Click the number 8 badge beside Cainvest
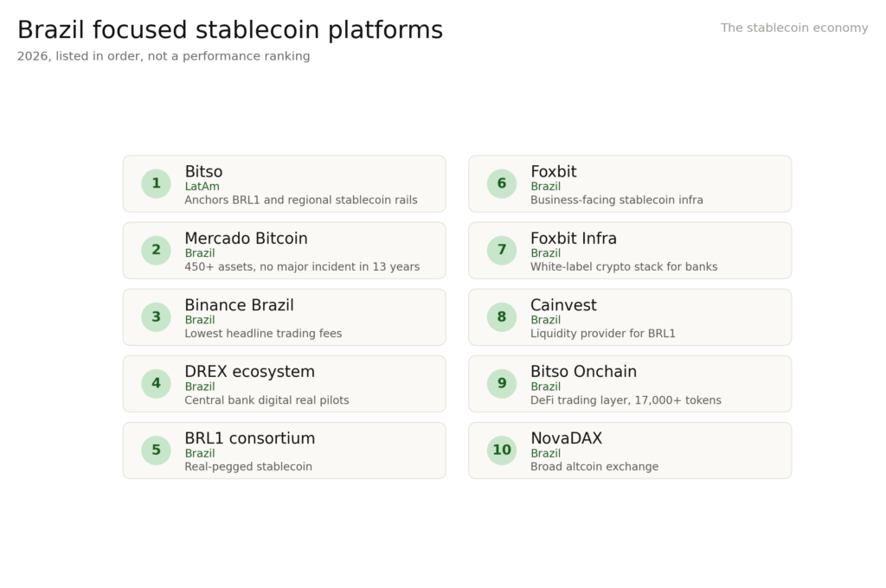Screen dimensions: 886x588 [502, 316]
